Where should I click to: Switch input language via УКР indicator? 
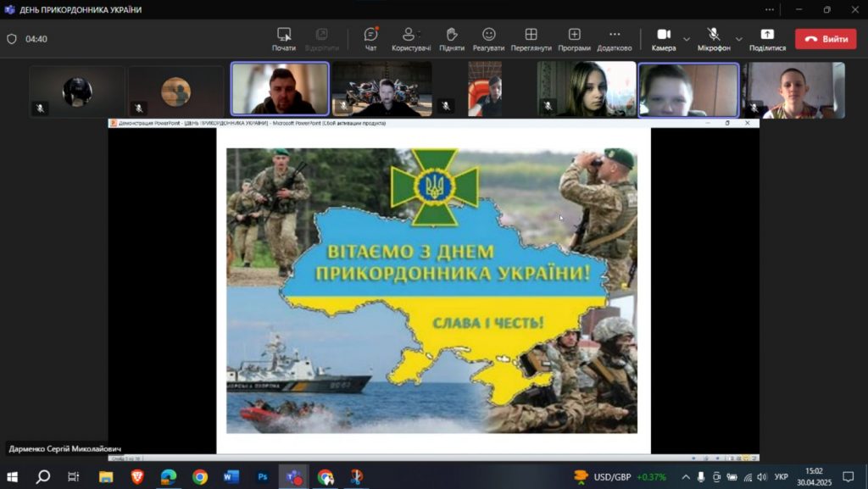(x=781, y=477)
